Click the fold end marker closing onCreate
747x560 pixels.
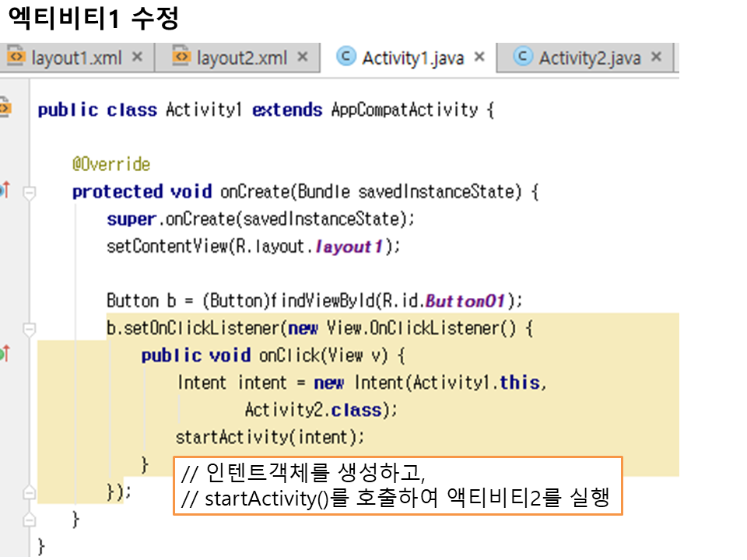click(x=30, y=519)
